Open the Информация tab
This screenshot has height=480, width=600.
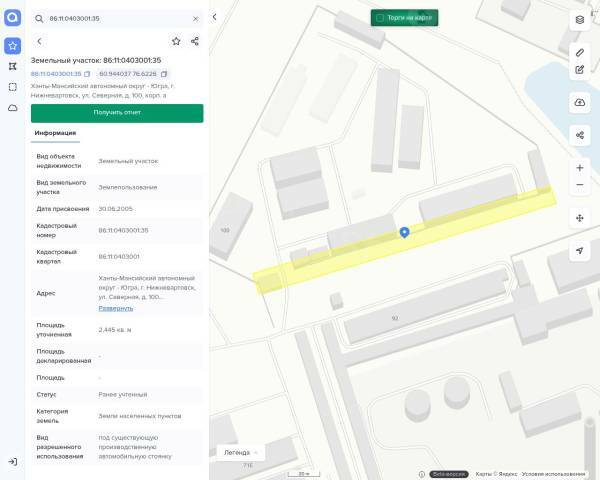(55, 133)
